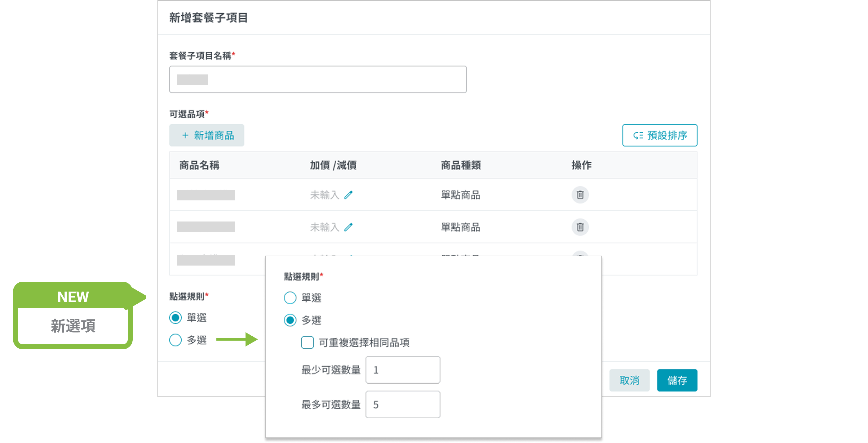Choose 單選 in the popup panel
This screenshot has width=868, height=443.
pyautogui.click(x=290, y=298)
